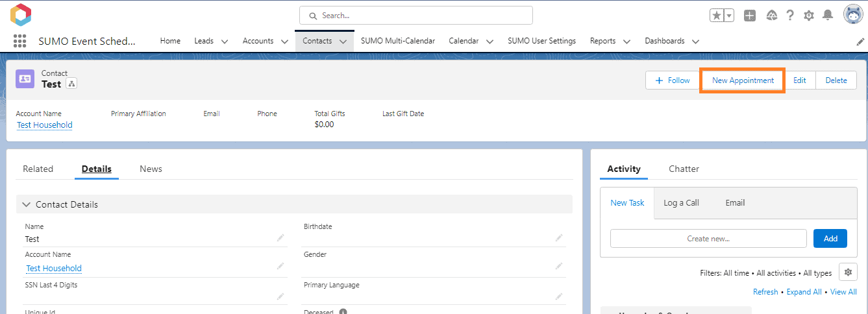Open the notifications bell
This screenshot has width=868, height=314.
click(828, 16)
